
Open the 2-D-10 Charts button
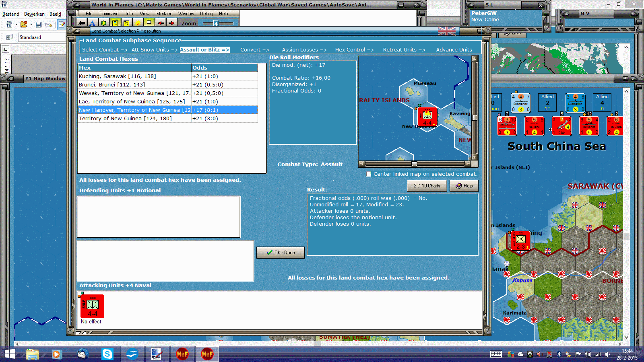point(427,186)
